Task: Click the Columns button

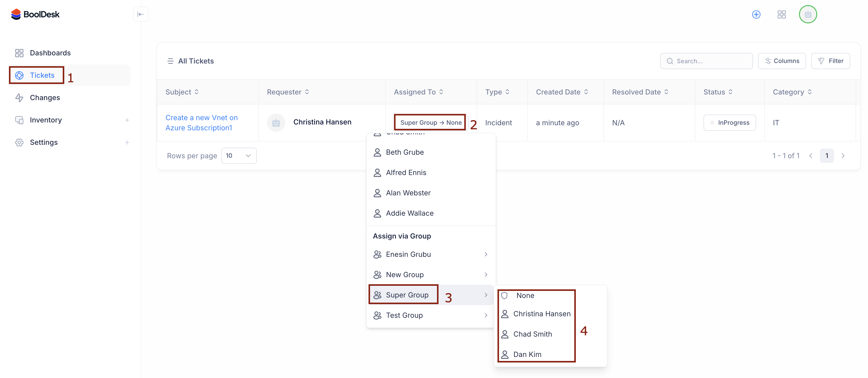Action: tap(781, 61)
